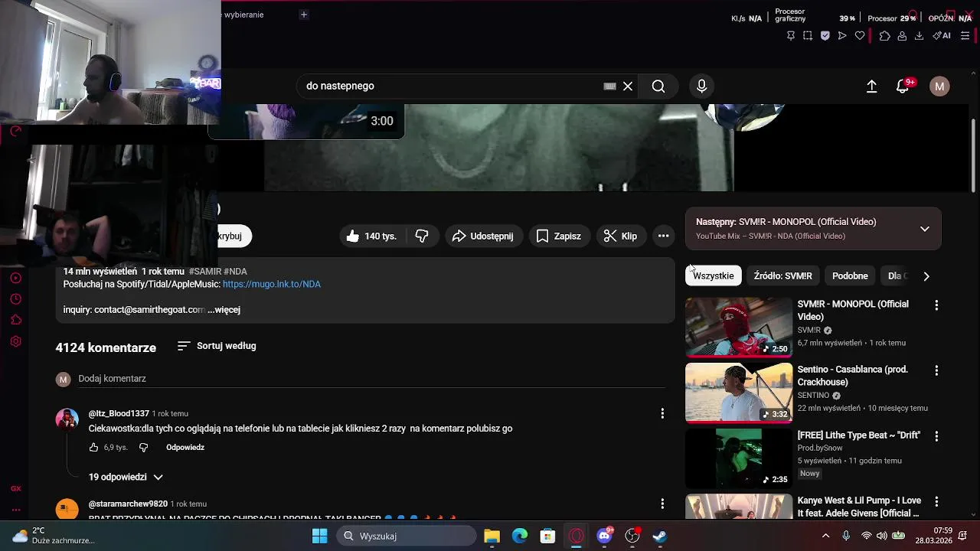Open the Lithe Type Beat Drift thumbnail
The image size is (980, 551).
click(739, 458)
